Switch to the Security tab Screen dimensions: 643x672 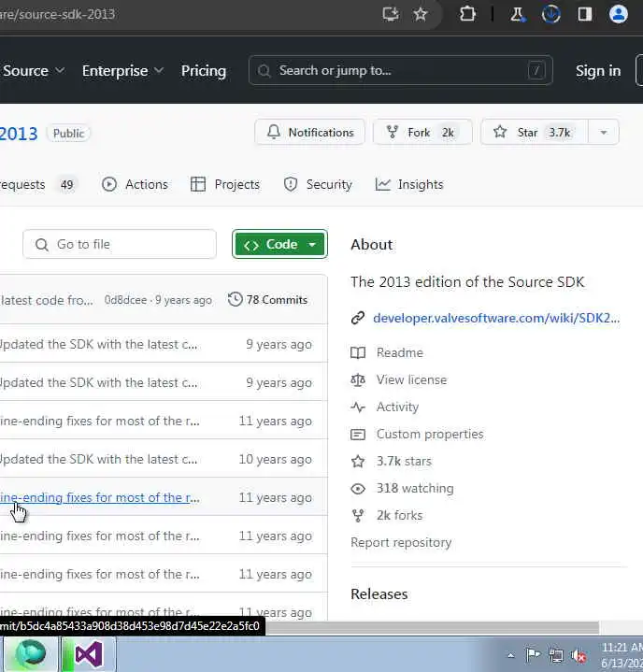click(318, 184)
